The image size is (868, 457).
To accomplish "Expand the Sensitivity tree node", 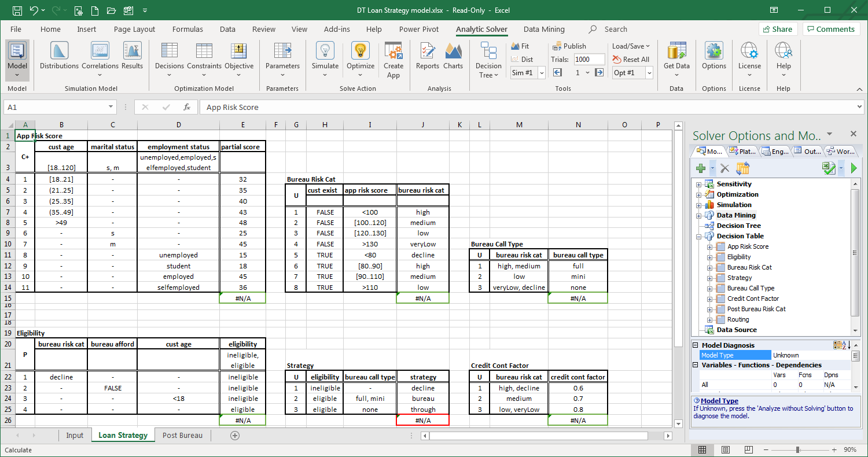I will [698, 185].
